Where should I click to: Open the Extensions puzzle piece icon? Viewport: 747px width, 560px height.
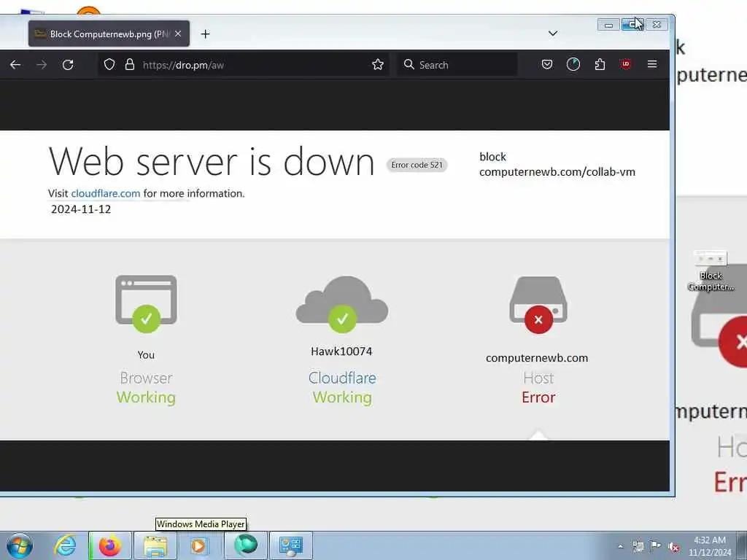[600, 64]
